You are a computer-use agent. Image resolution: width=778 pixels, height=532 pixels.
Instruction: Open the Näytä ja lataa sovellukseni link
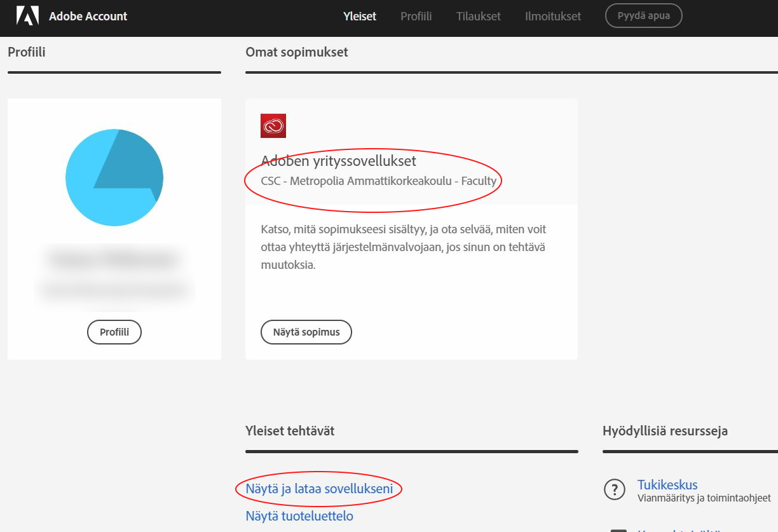pyautogui.click(x=320, y=489)
